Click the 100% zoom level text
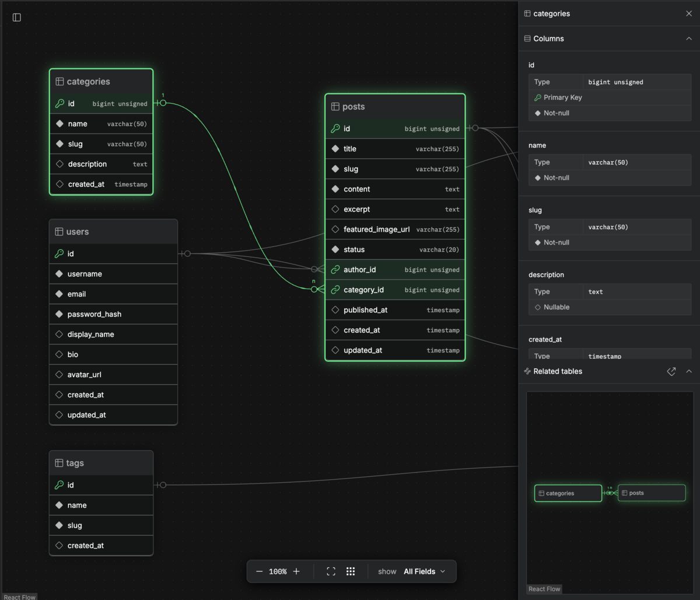The width and height of the screenshot is (700, 600). [278, 571]
